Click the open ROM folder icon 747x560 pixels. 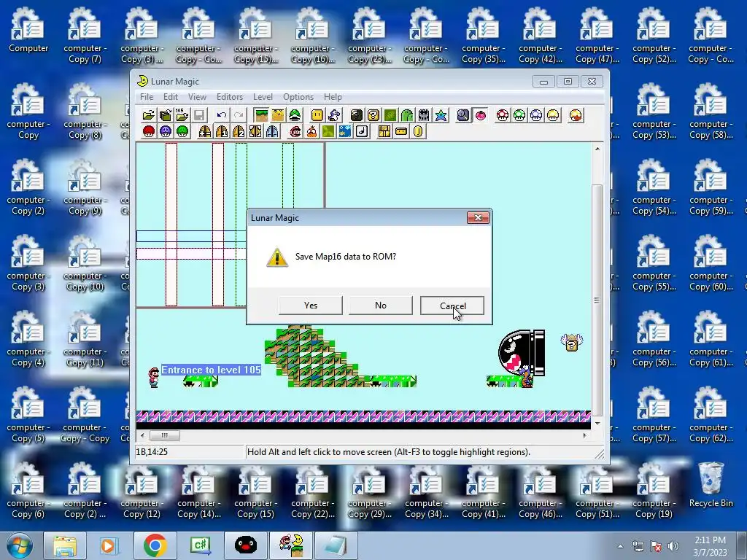[149, 115]
